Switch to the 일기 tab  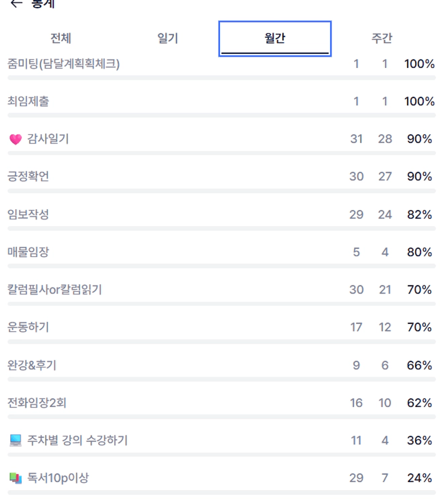coord(168,39)
